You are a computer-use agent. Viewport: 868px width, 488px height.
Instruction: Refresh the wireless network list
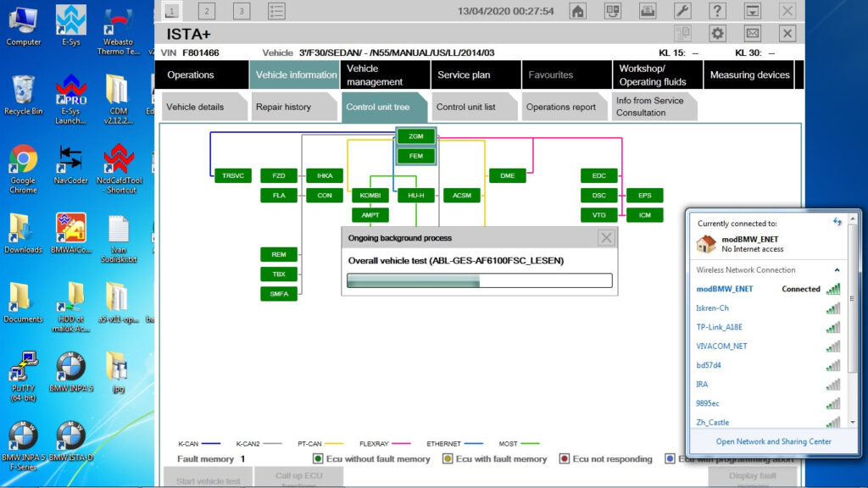[837, 222]
